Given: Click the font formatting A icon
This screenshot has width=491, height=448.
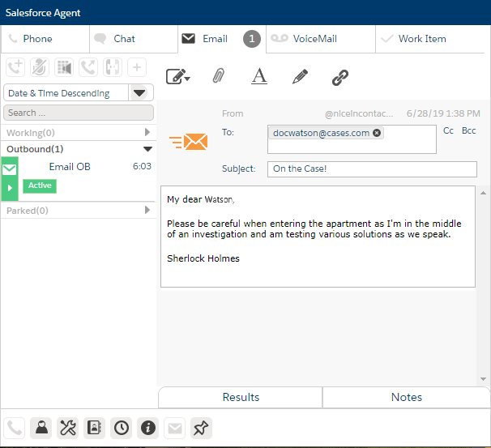Looking at the screenshot, I should (x=259, y=76).
